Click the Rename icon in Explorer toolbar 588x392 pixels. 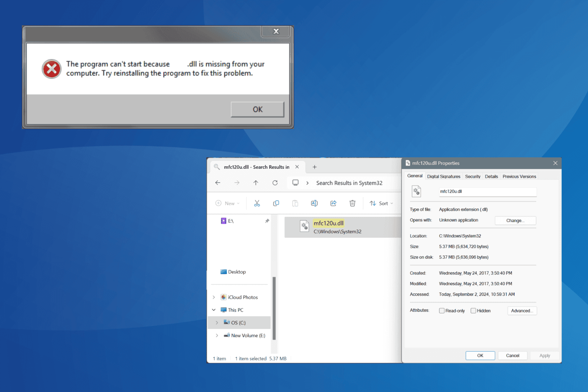point(314,203)
